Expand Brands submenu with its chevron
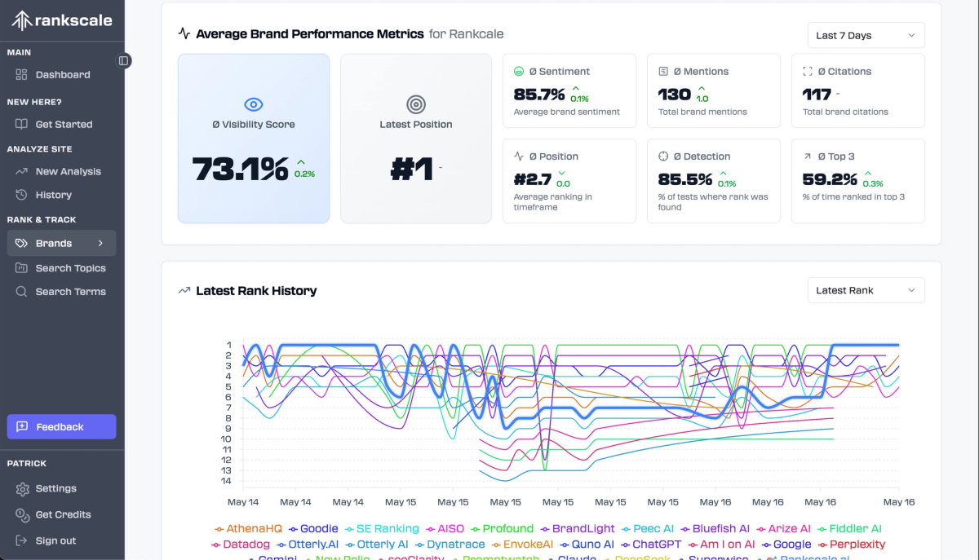The image size is (979, 560). pyautogui.click(x=100, y=244)
